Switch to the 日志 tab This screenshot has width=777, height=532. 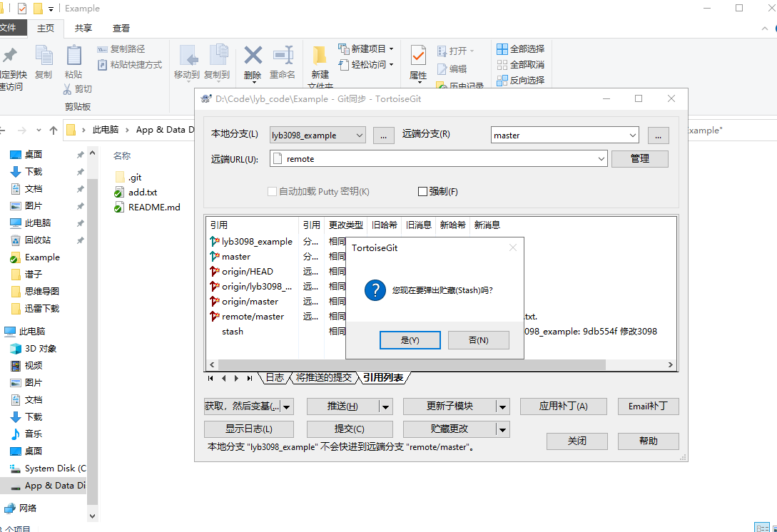(275, 377)
